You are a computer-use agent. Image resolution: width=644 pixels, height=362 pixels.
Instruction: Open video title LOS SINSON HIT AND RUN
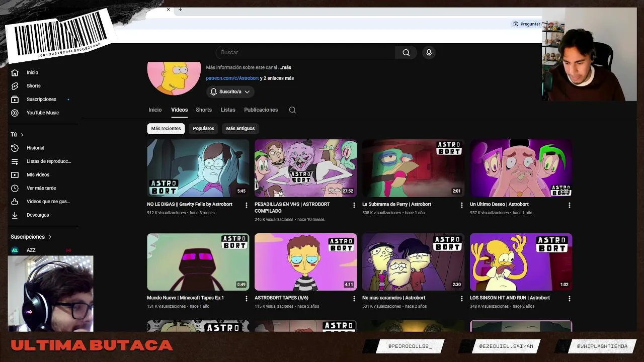(x=510, y=298)
